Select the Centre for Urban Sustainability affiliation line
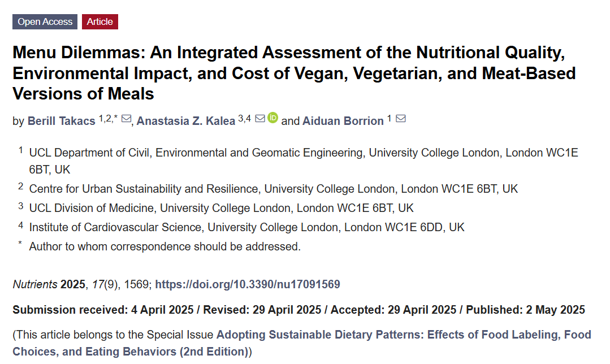610x364 pixels. click(x=274, y=189)
